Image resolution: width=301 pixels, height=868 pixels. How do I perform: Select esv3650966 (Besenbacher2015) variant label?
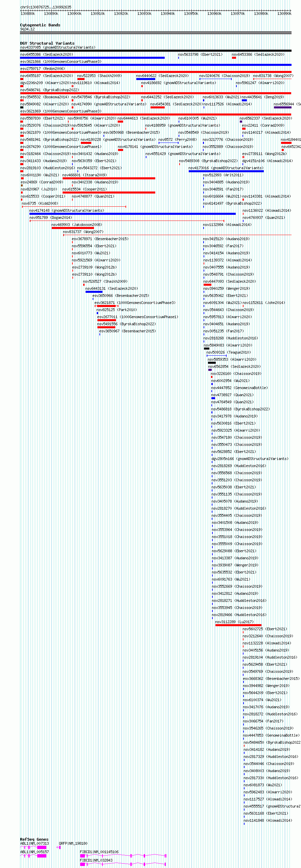tap(121, 296)
